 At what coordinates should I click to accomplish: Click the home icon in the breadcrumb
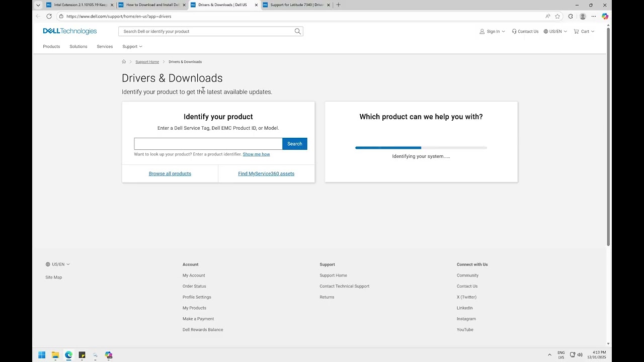coord(124,62)
